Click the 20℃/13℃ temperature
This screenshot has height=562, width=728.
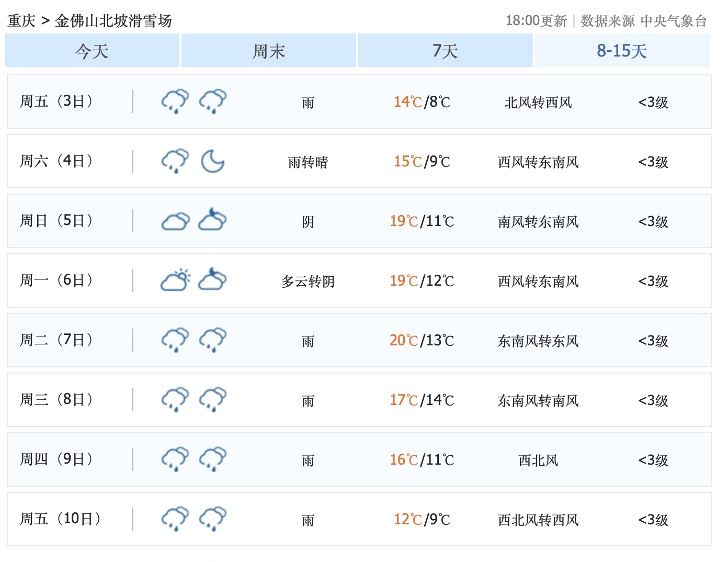(422, 340)
